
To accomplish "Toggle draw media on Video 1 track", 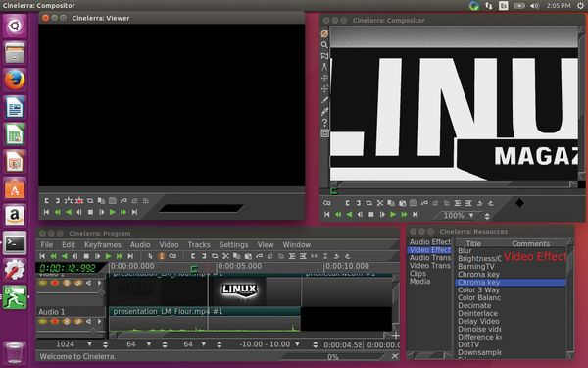I will pyautogui.click(x=78, y=283).
